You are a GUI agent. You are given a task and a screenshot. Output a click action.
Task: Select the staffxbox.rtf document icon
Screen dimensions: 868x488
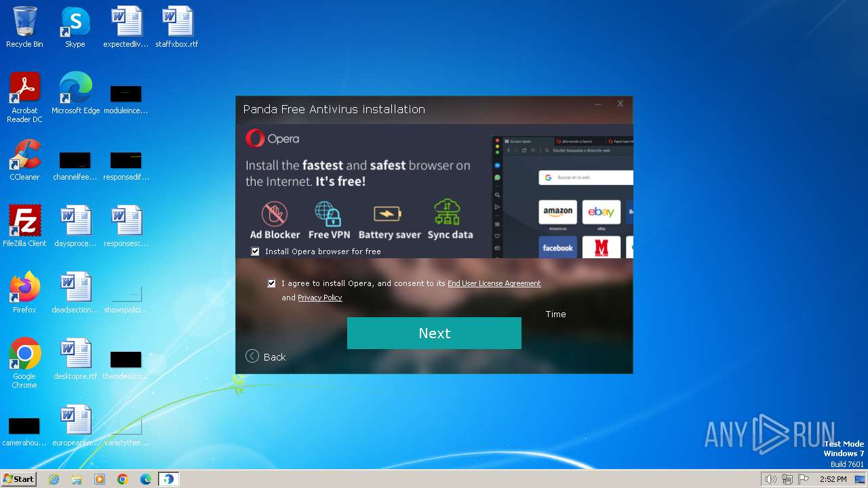click(x=177, y=28)
